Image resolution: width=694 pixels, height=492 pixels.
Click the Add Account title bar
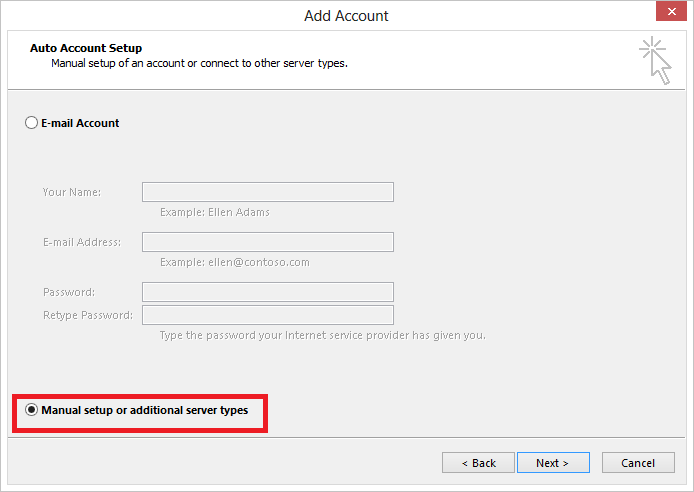pos(346,15)
